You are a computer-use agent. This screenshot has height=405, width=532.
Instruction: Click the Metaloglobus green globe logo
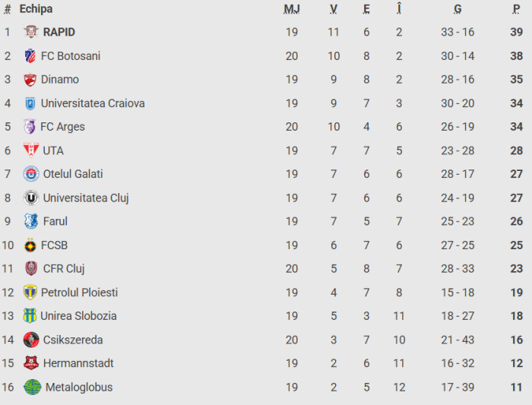[32, 387]
